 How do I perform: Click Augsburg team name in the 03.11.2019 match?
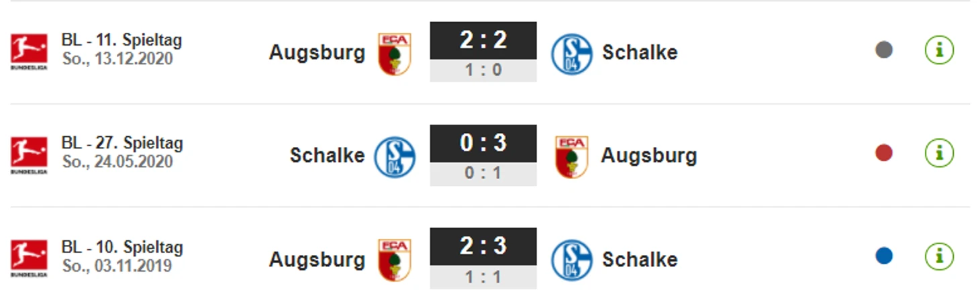click(x=317, y=260)
